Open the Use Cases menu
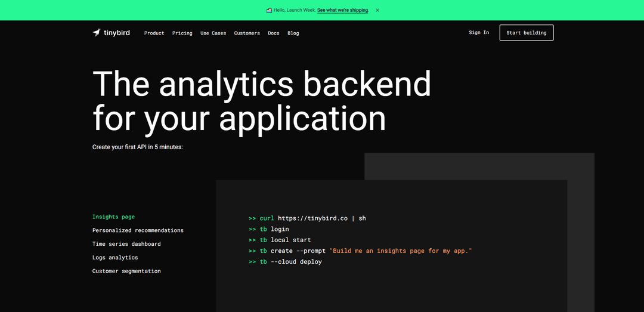 coord(213,33)
